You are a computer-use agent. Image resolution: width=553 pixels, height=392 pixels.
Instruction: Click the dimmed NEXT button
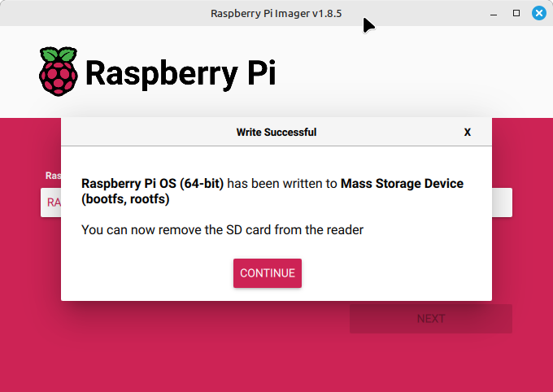point(431,319)
